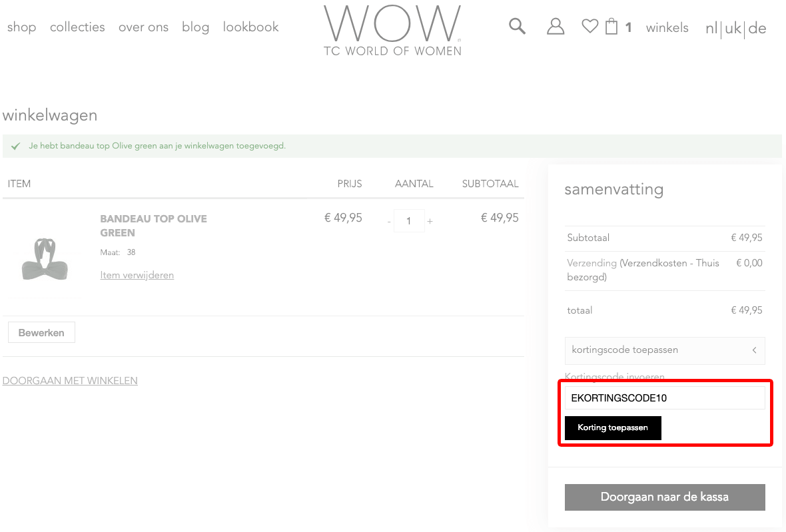
Task: Click DOORGAAN MET WINKELEN link
Action: click(x=70, y=381)
